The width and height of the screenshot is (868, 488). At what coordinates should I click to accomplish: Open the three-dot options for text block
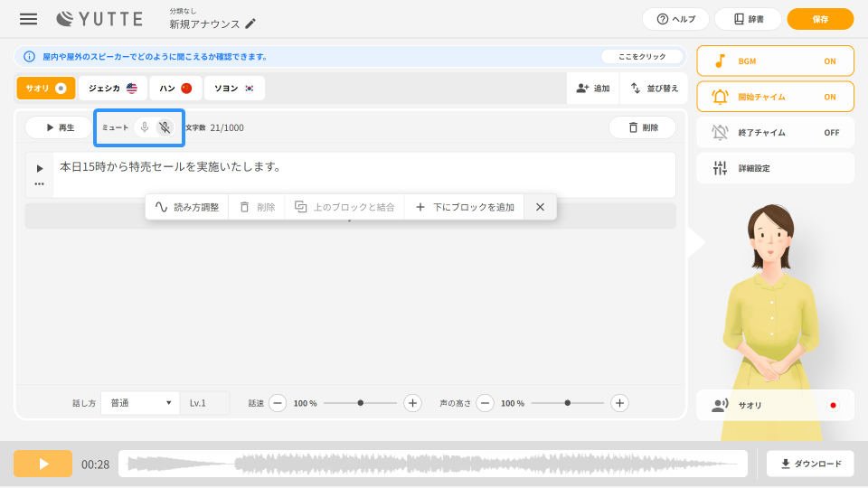[x=39, y=183]
